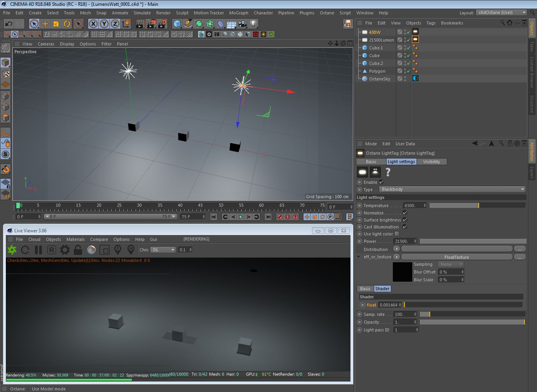
Task: Collapse the eff_or_texture section
Action: point(358,257)
